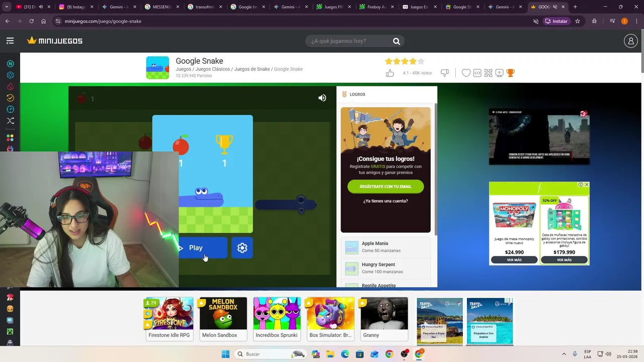
Task: Click VER MÁS under dollhouse ad
Action: click(x=564, y=260)
